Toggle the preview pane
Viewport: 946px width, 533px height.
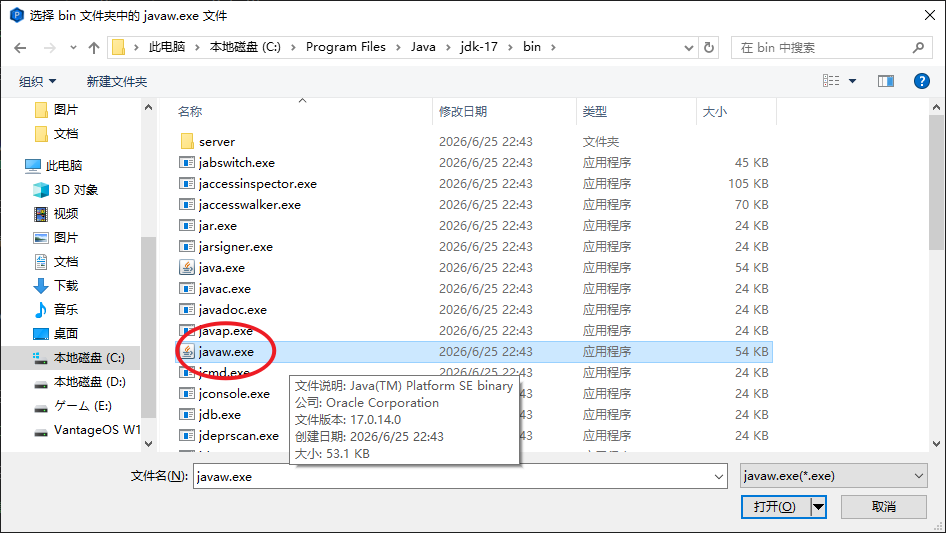886,81
